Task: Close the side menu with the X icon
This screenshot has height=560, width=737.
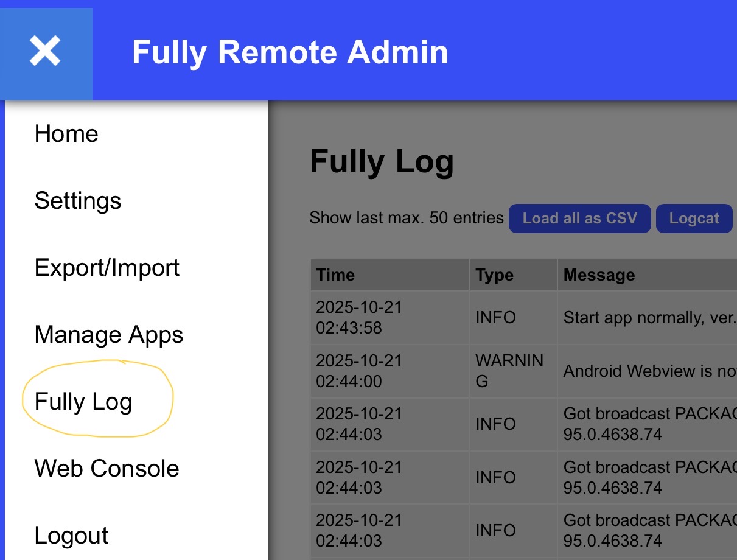Action: coord(46,52)
